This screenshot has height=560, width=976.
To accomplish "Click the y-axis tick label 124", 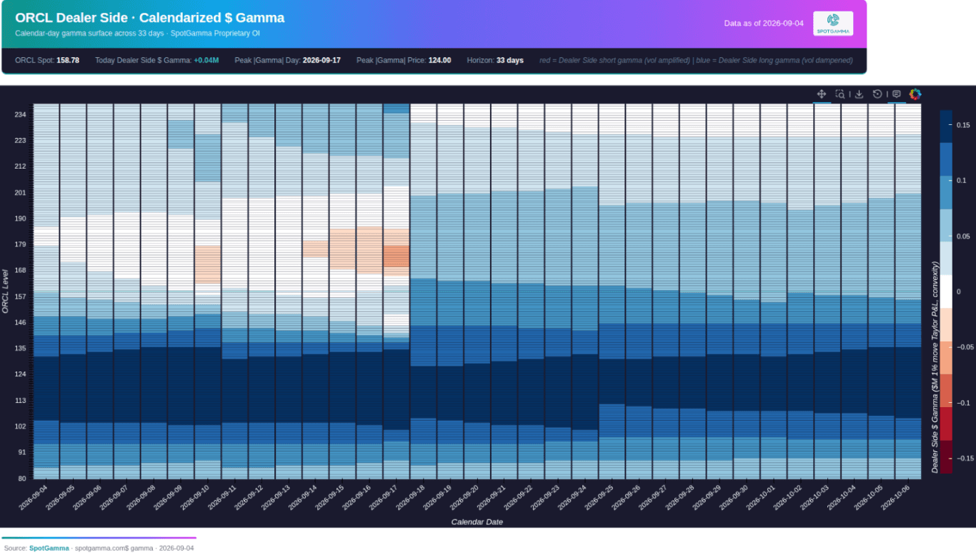I will point(20,374).
